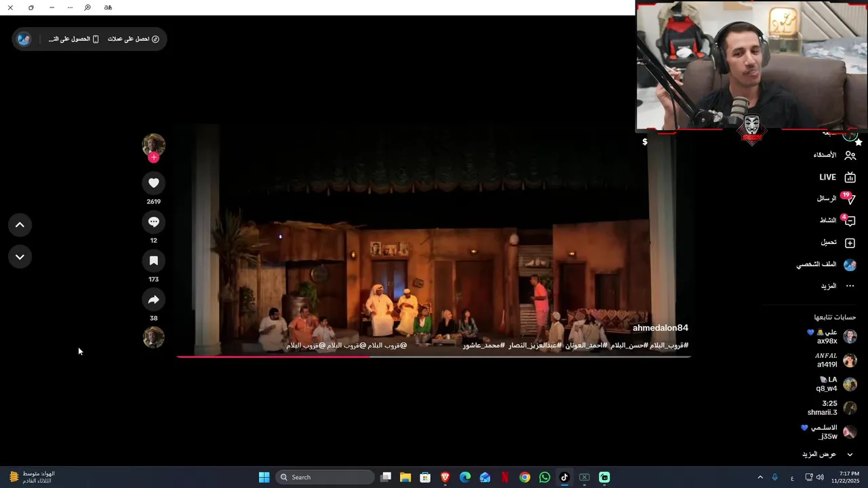
Task: Open the LIVE sidebar item
Action: pos(837,178)
